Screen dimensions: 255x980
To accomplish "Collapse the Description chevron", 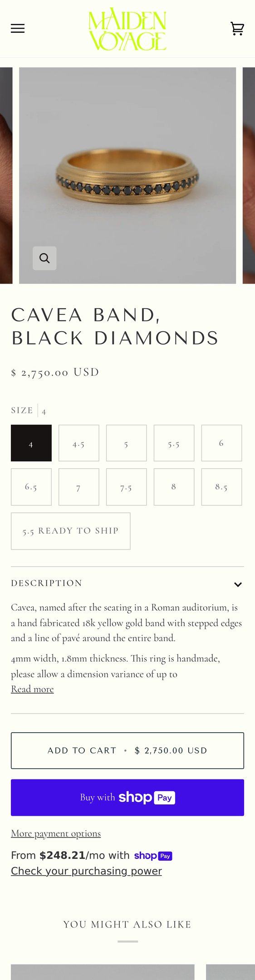I will (x=238, y=584).
